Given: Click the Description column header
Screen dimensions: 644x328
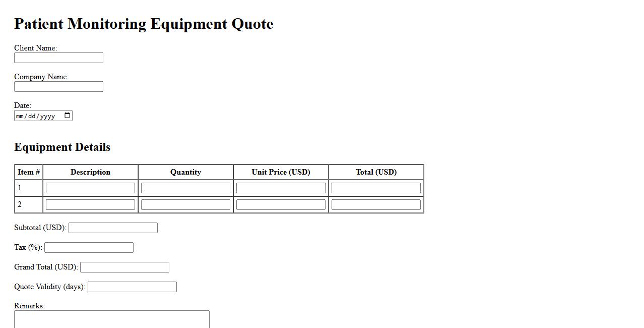Looking at the screenshot, I should point(90,172).
